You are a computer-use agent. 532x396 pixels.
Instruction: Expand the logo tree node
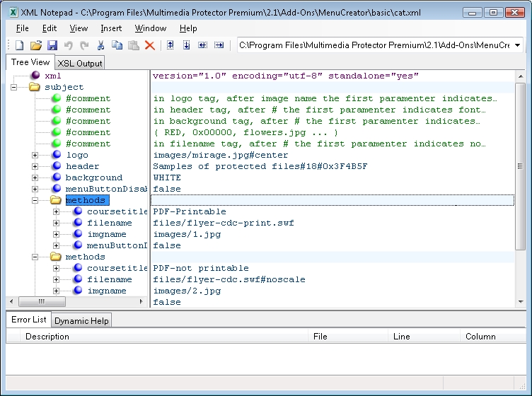pyautogui.click(x=35, y=155)
